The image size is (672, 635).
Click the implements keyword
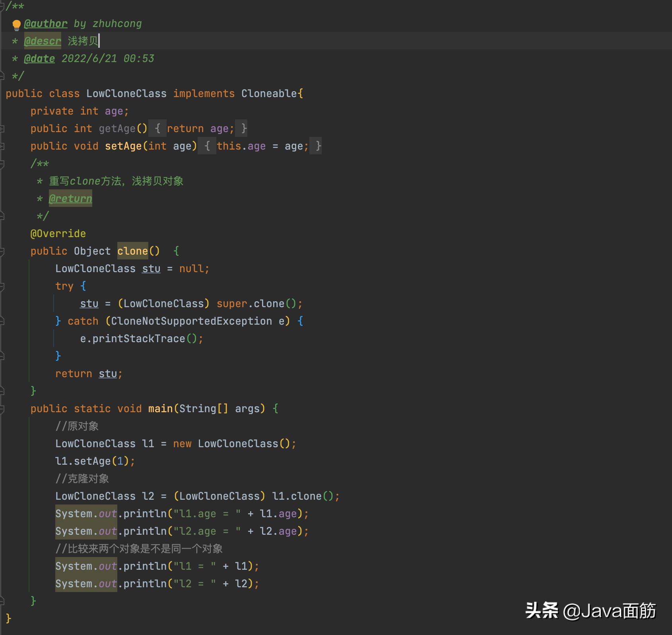click(204, 93)
